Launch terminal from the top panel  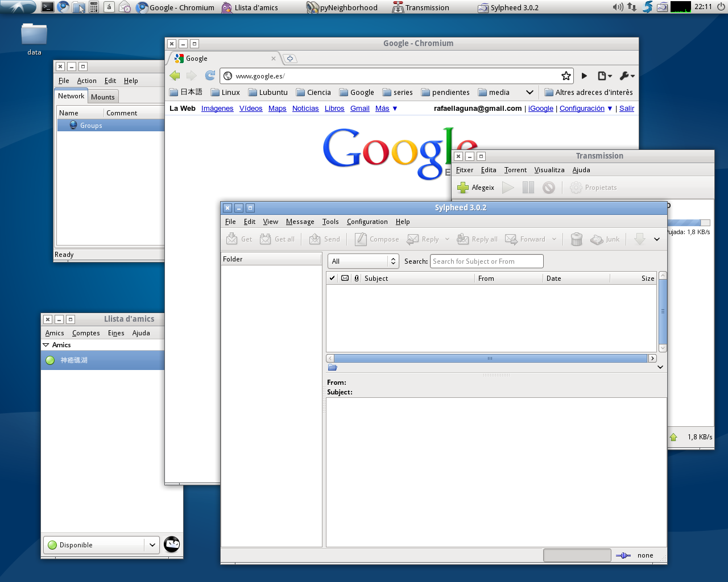[x=48, y=7]
